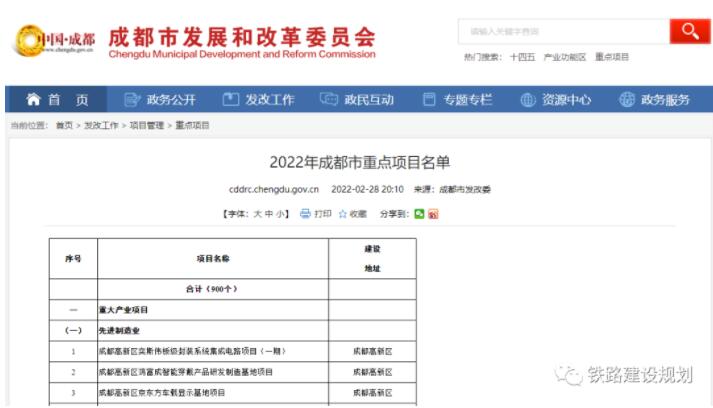Click the home icon in navigation bar
The height and width of the screenshot is (408, 713).
pos(34,100)
